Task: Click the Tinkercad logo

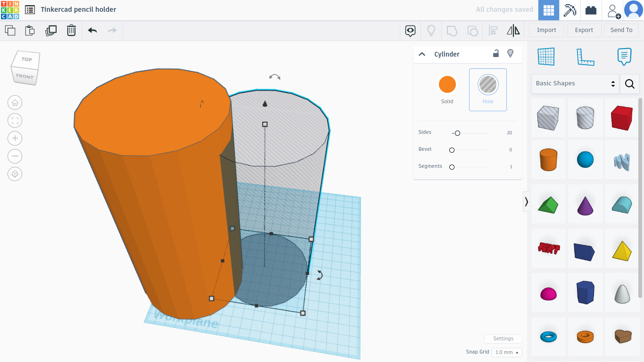Action: 10,10
